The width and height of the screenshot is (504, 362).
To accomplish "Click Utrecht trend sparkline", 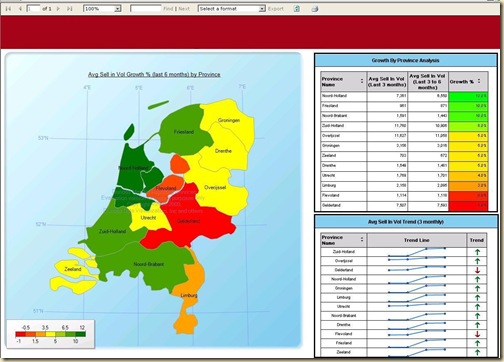I will 417,305.
